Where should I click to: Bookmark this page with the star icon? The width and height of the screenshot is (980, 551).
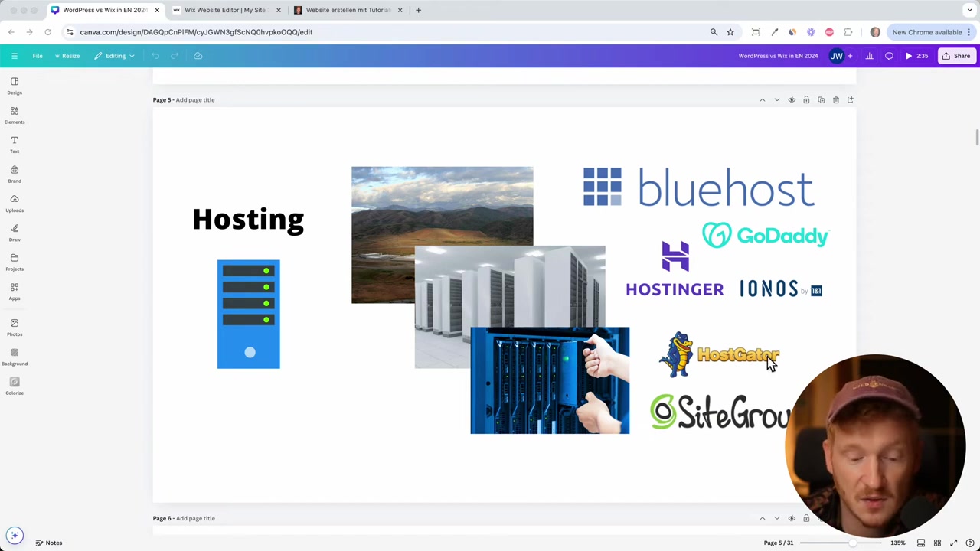pyautogui.click(x=730, y=32)
